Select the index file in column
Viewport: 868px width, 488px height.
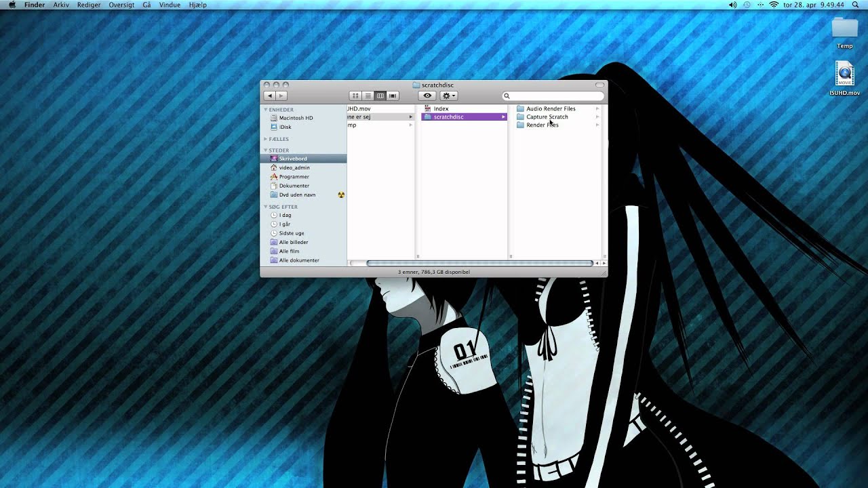pyautogui.click(x=464, y=108)
